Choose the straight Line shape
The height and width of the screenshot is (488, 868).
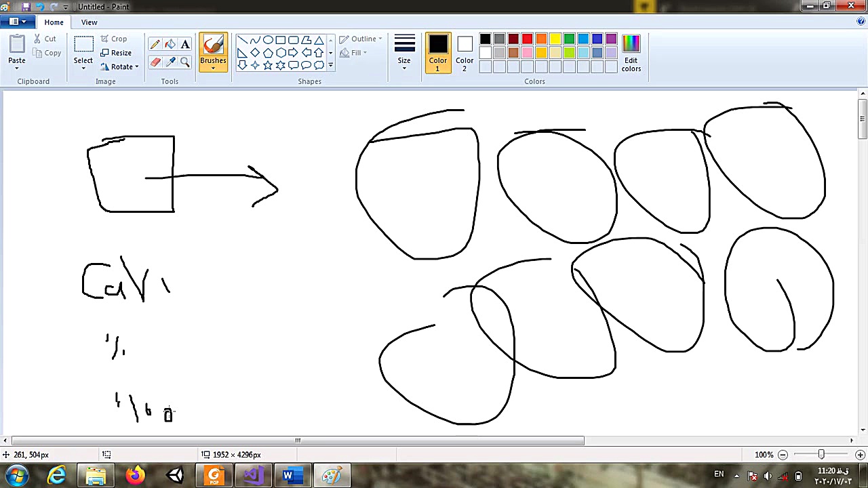pos(242,40)
